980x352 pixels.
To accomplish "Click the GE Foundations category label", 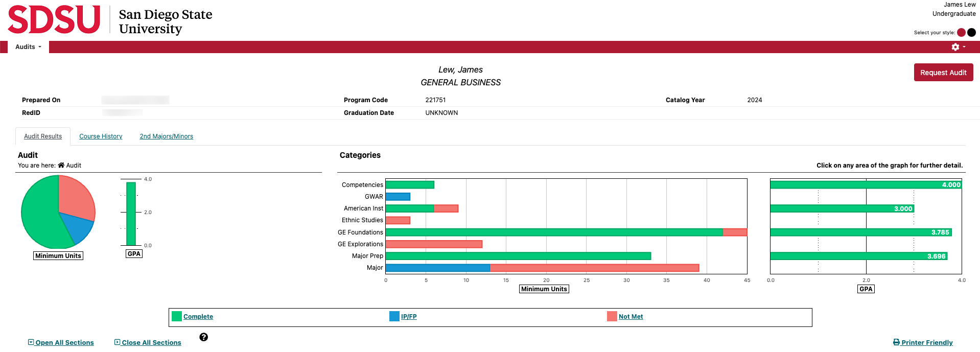I will pyautogui.click(x=360, y=232).
